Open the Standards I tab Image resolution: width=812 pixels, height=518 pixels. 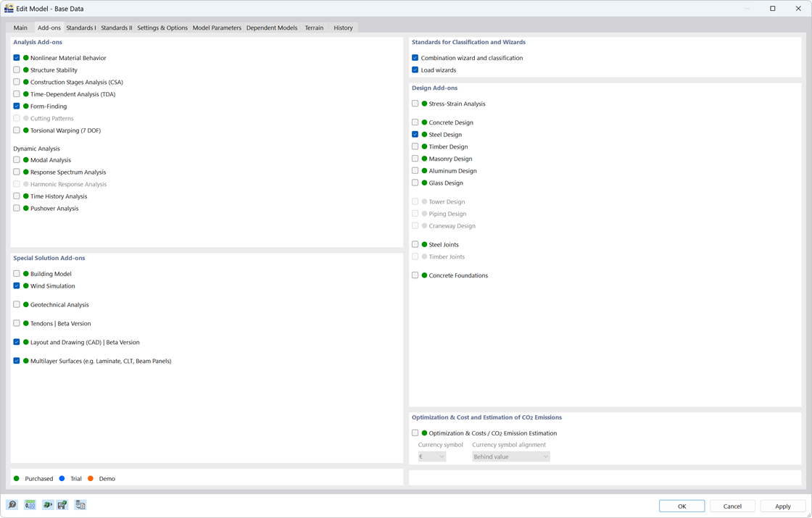(x=80, y=28)
